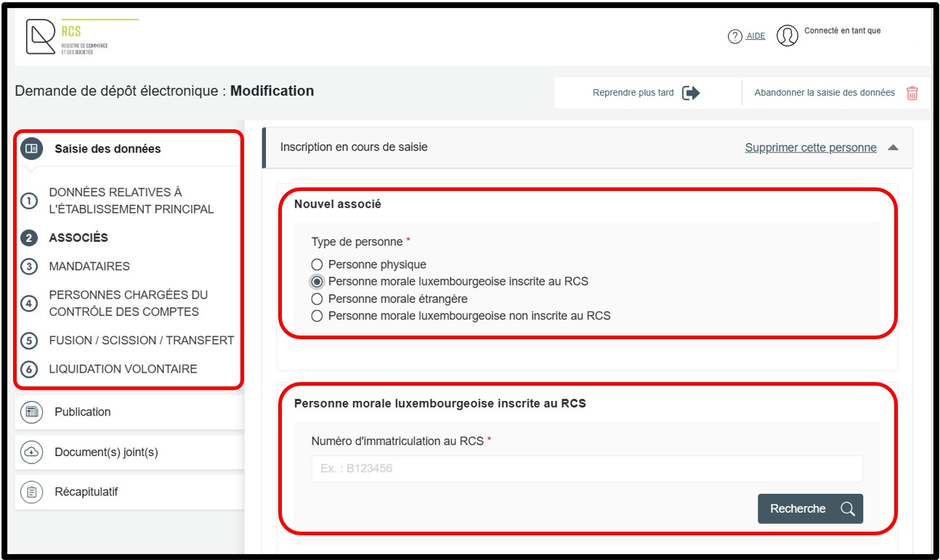This screenshot has width=940, height=560.
Task: Open help via the AIDE question mark icon
Action: tap(734, 36)
